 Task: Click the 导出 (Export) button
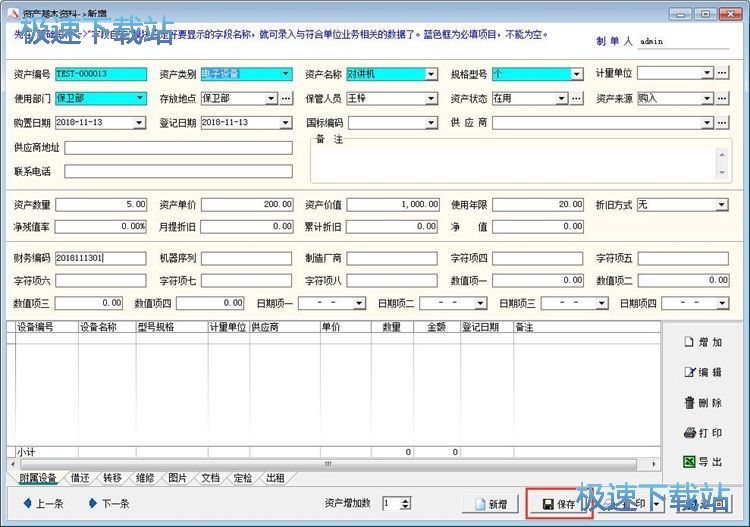pyautogui.click(x=702, y=462)
